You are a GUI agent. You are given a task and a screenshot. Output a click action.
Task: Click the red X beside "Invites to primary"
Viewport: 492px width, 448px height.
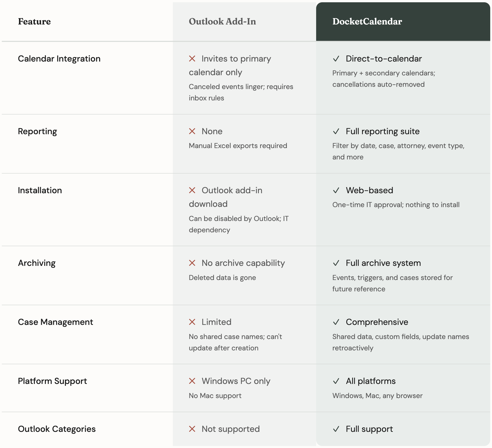pyautogui.click(x=192, y=59)
